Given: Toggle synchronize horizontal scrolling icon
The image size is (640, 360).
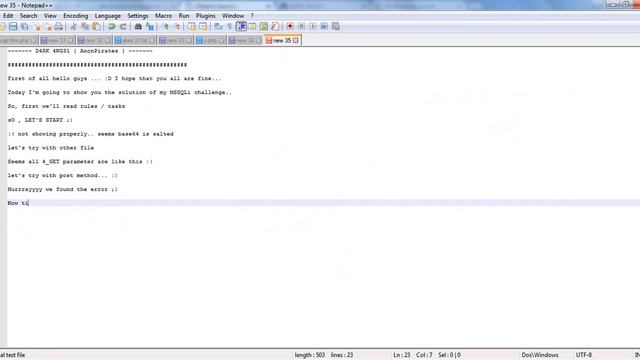Looking at the screenshot, I should 203,27.
